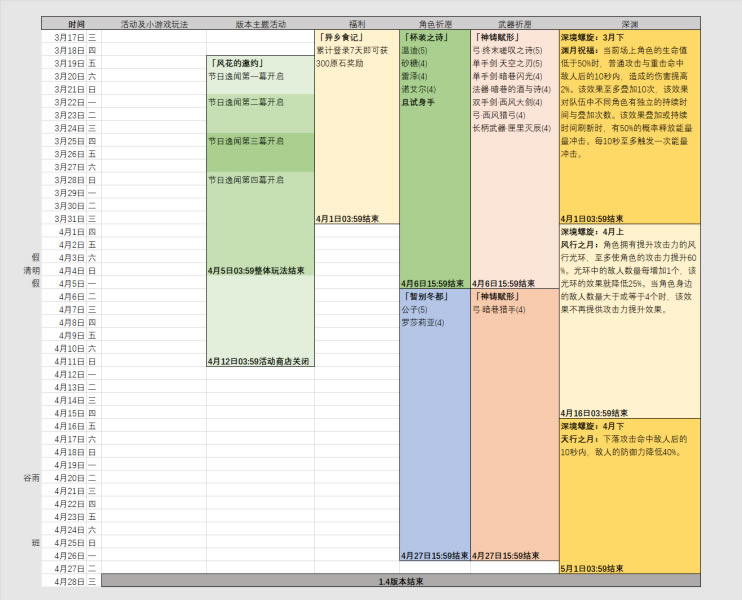Select the 福利 column header
The height and width of the screenshot is (600, 742).
pos(356,23)
